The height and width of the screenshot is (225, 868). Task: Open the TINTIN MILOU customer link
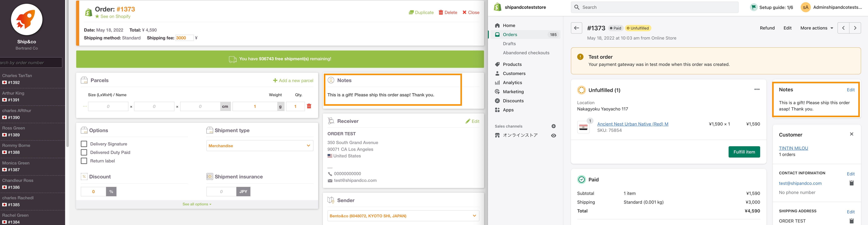tap(793, 148)
